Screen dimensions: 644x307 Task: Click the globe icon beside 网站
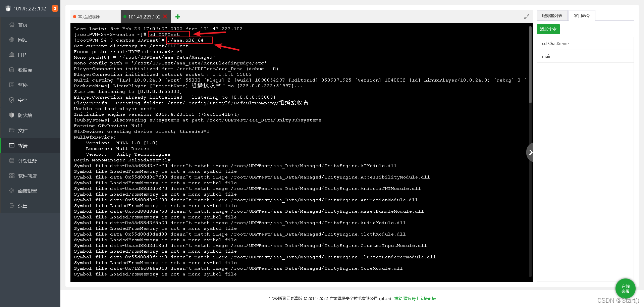tap(12, 40)
